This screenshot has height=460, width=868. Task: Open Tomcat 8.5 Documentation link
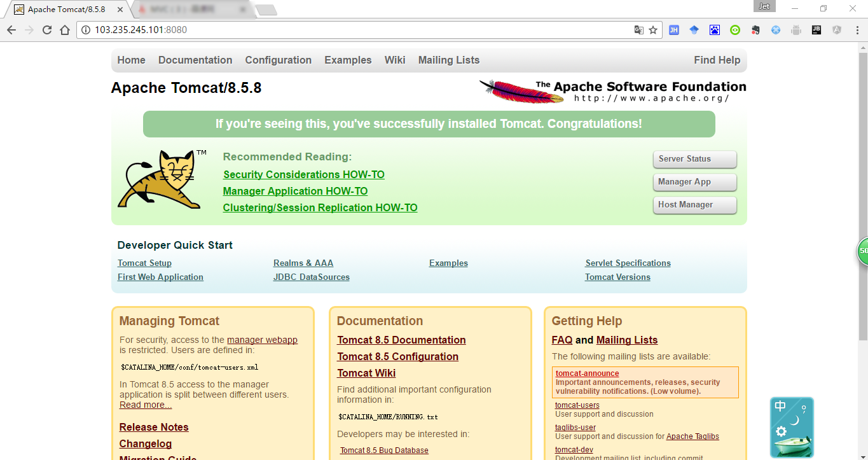(x=401, y=340)
